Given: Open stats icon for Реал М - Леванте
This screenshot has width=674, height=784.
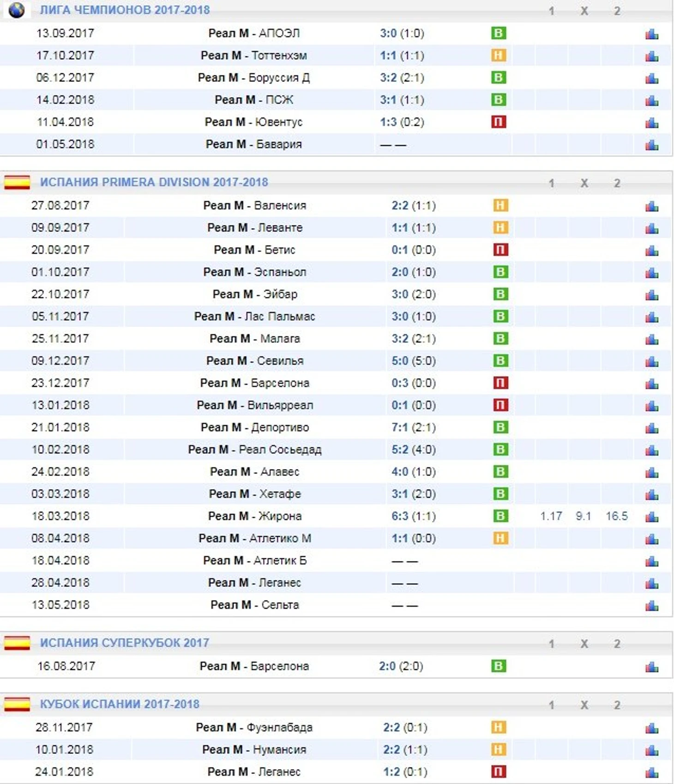Looking at the screenshot, I should click(x=652, y=228).
